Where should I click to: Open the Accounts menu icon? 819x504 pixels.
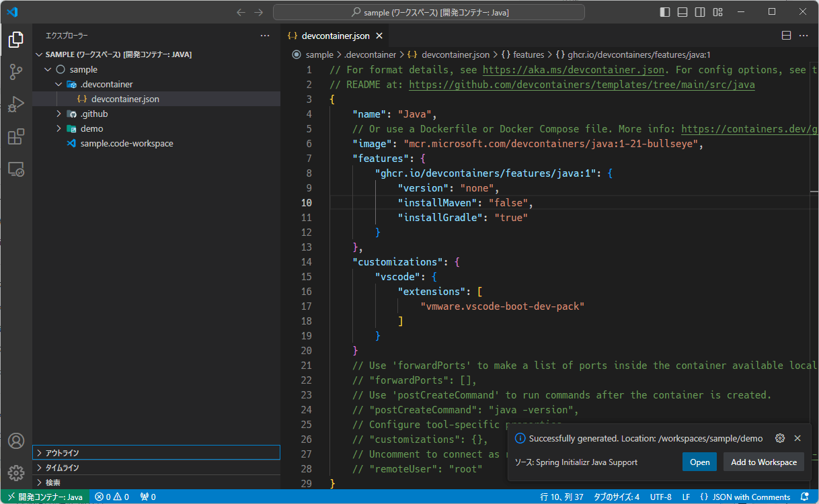point(16,441)
